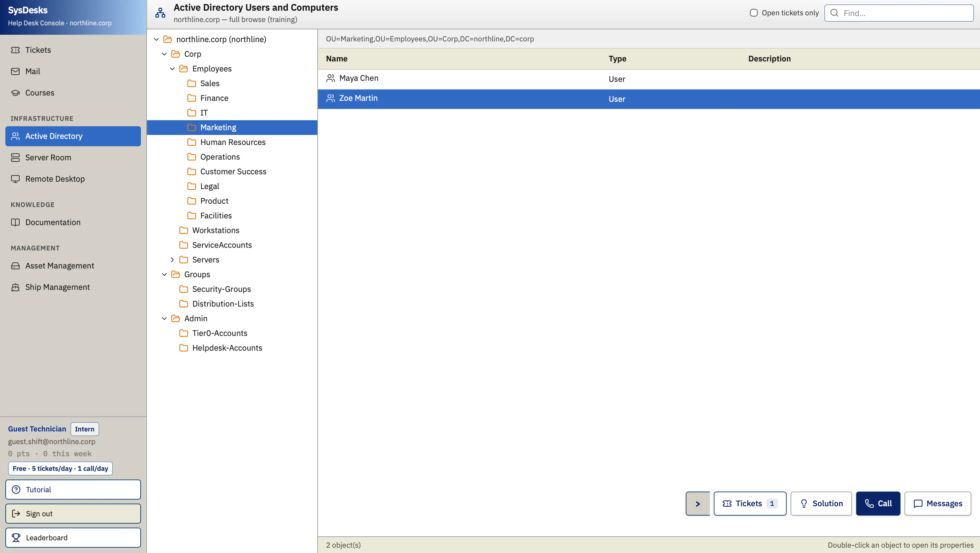Screen dimensions: 980x553
Task: Click the Legal folder icon
Action: [x=192, y=186]
